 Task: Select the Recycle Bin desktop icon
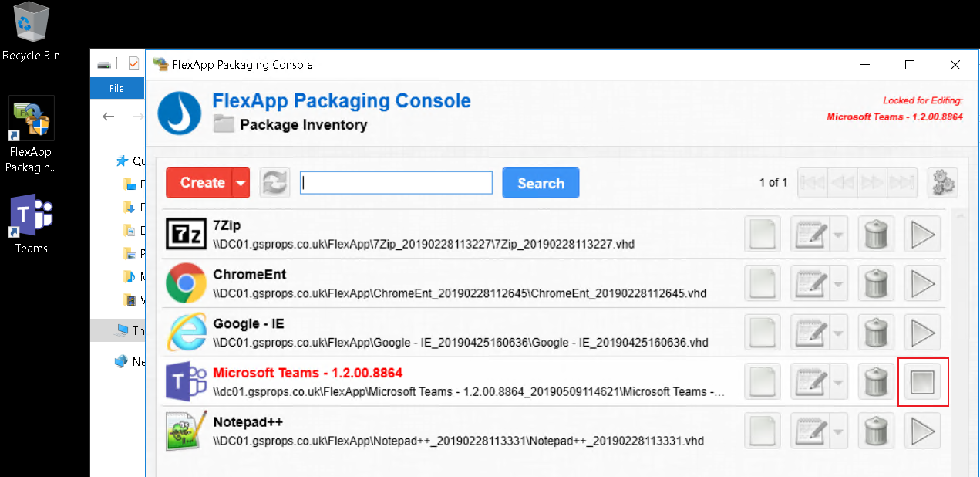(31, 32)
